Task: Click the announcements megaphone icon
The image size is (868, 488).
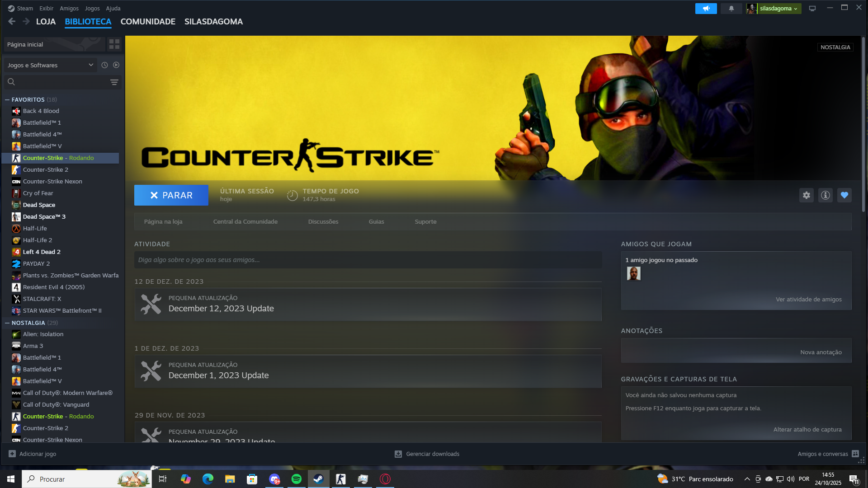Action: pyautogui.click(x=706, y=9)
